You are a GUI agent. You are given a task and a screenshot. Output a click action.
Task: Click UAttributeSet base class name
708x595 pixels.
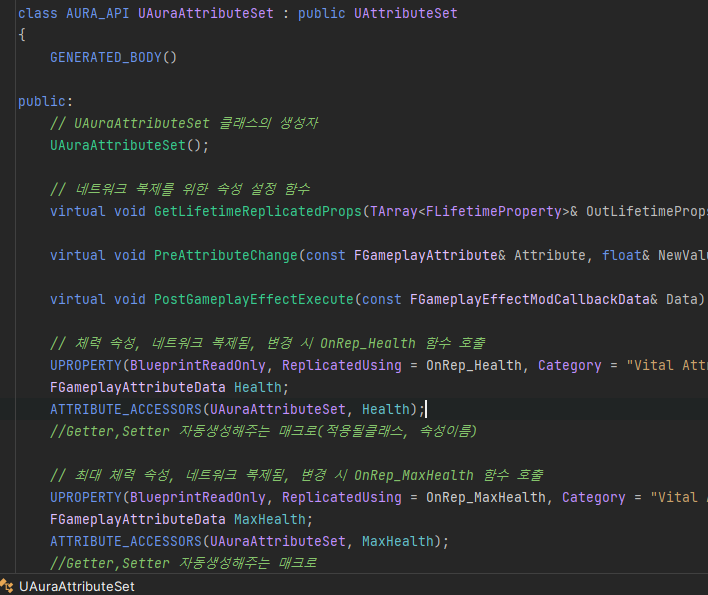405,14
